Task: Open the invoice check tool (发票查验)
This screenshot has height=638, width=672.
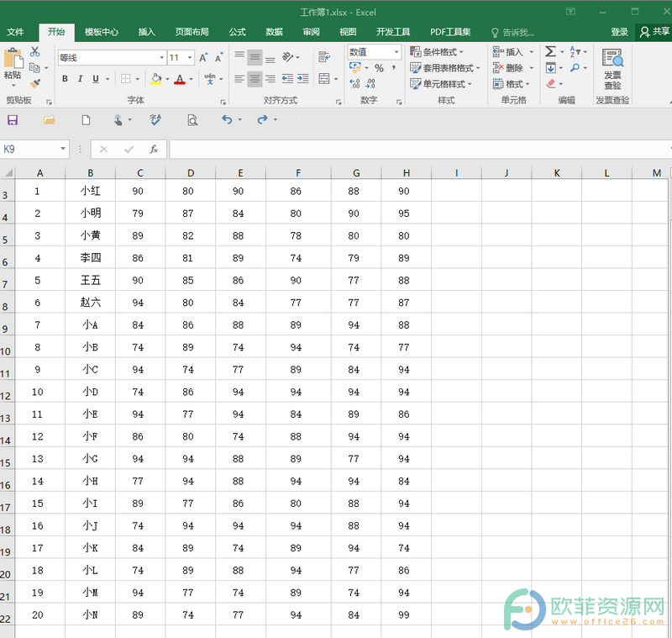Action: [x=612, y=69]
